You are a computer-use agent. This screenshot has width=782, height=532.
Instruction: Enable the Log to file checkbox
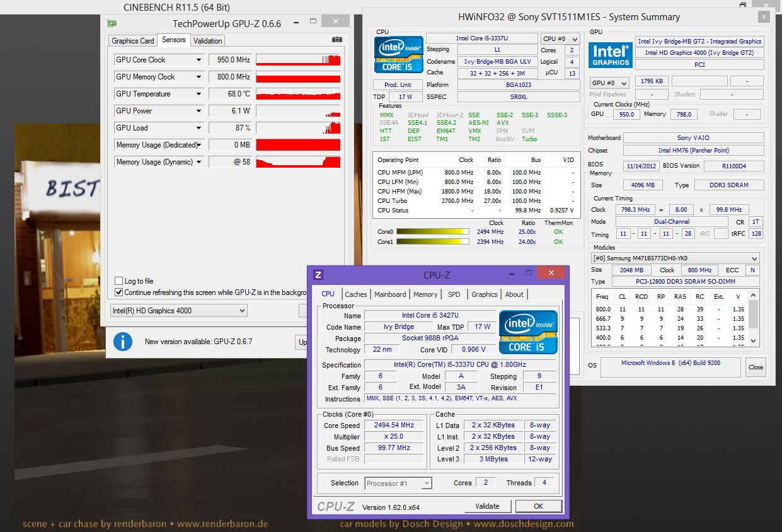tap(119, 281)
